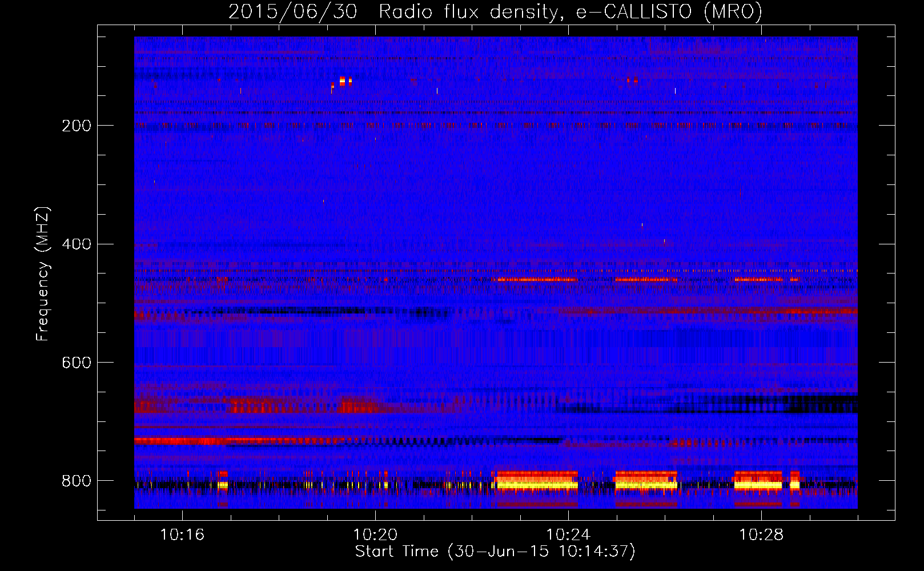Click the 400 frequency tick label

[77, 244]
